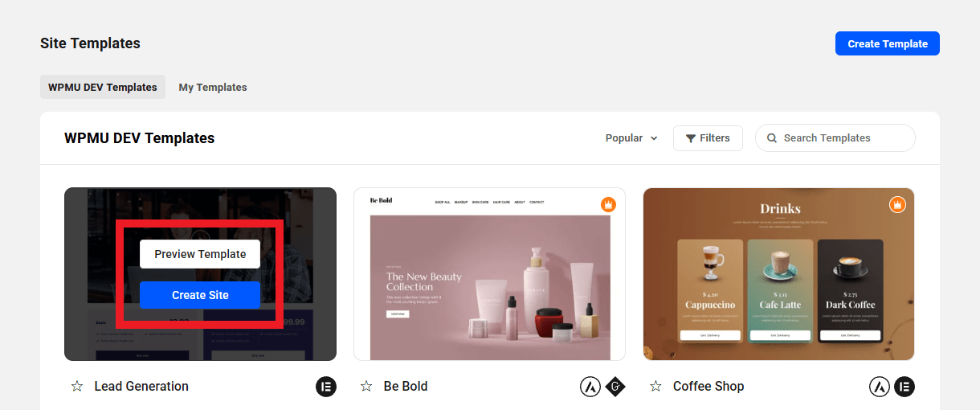Focus the Search Templates field
The width and height of the screenshot is (980, 410).
click(835, 138)
